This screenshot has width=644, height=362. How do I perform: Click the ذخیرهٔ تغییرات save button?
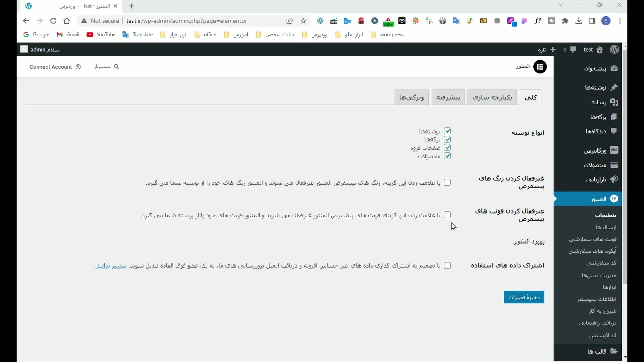click(x=524, y=297)
